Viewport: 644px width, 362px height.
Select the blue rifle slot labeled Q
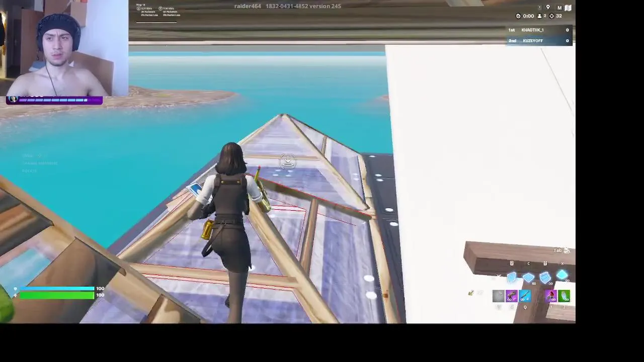tap(525, 296)
